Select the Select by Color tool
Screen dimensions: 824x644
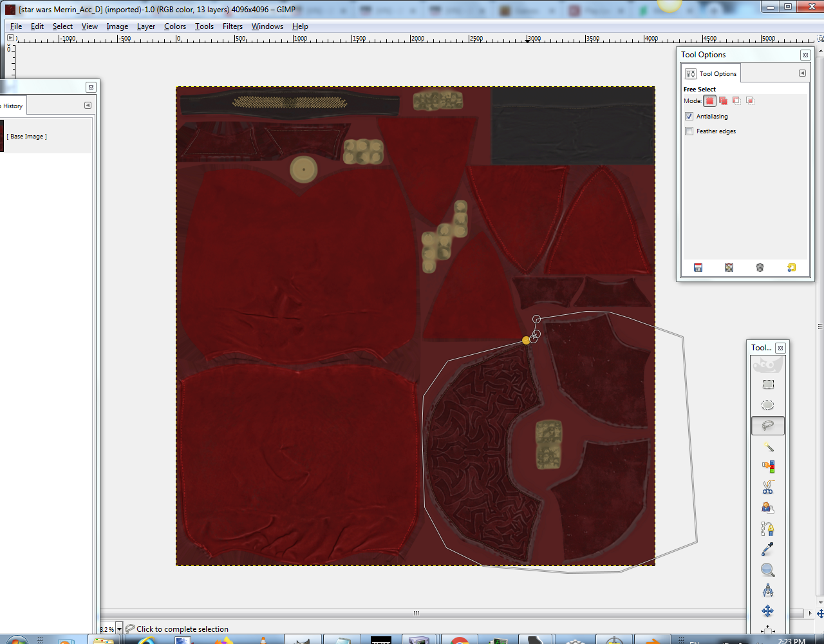[768, 467]
